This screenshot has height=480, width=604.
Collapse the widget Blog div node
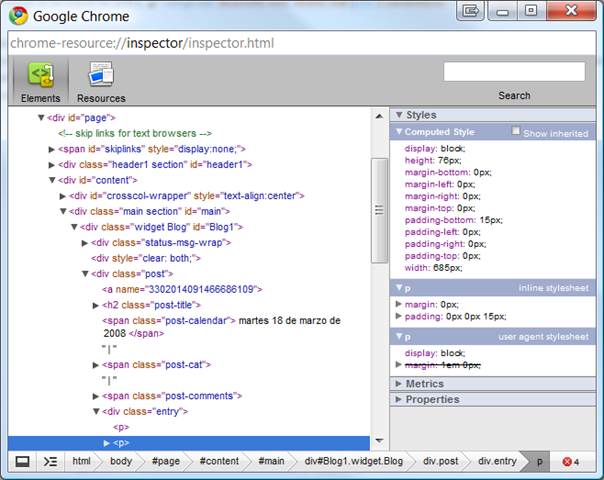pyautogui.click(x=74, y=227)
